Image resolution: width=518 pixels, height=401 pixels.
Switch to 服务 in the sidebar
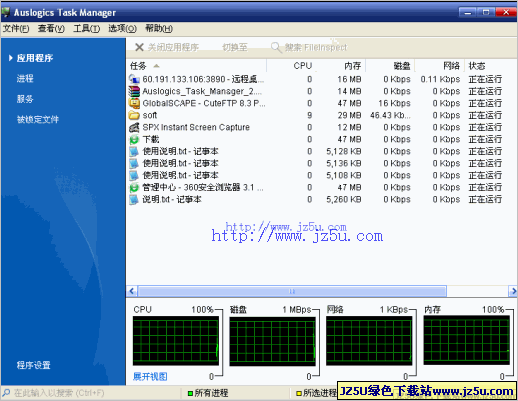(25, 99)
